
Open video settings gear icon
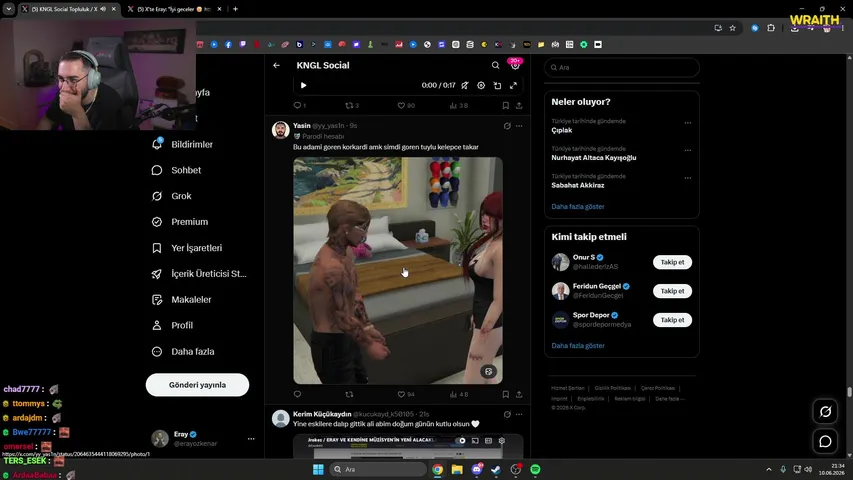coord(481,85)
